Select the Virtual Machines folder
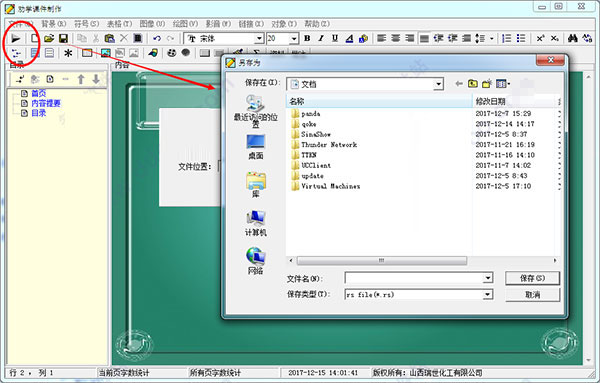Image resolution: width=600 pixels, height=383 pixels. coord(326,186)
